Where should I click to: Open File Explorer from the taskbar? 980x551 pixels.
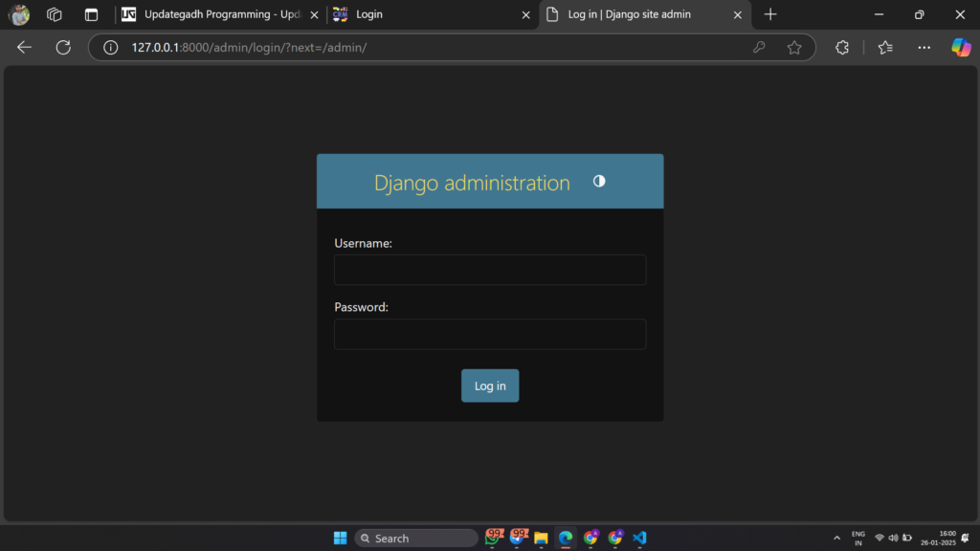click(542, 538)
